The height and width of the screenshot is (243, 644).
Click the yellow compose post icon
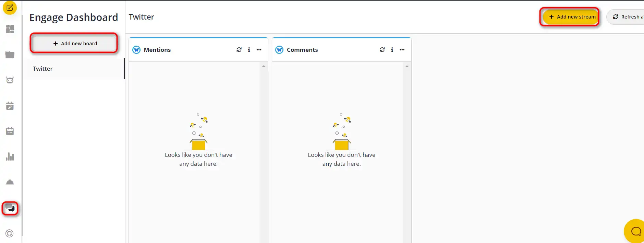[x=10, y=7]
